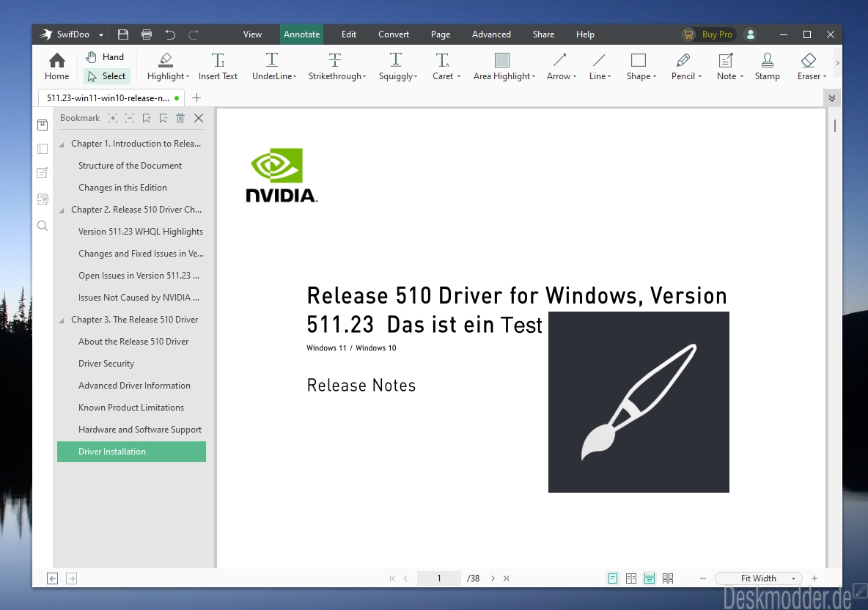The image size is (868, 610).
Task: Switch to two-page view mode
Action: (x=631, y=578)
